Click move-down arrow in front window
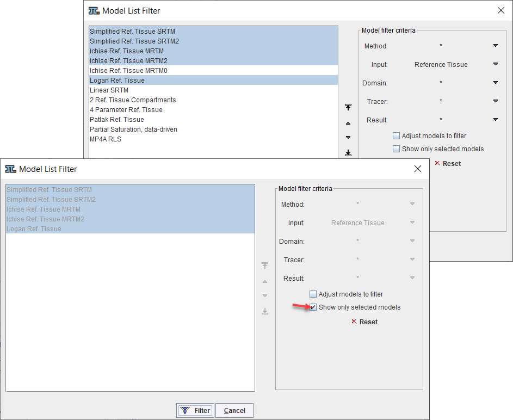 (265, 296)
